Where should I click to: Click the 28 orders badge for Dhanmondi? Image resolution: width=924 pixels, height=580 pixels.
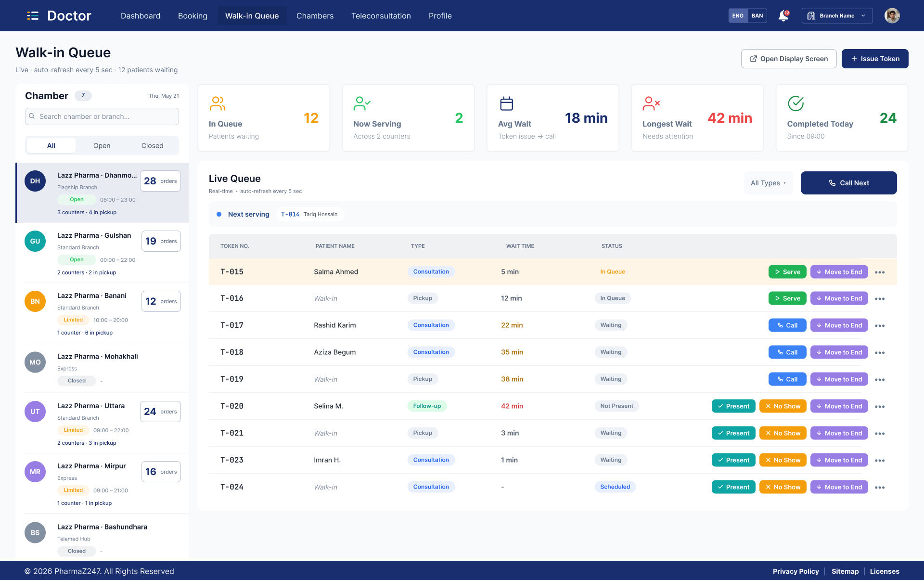pos(160,181)
